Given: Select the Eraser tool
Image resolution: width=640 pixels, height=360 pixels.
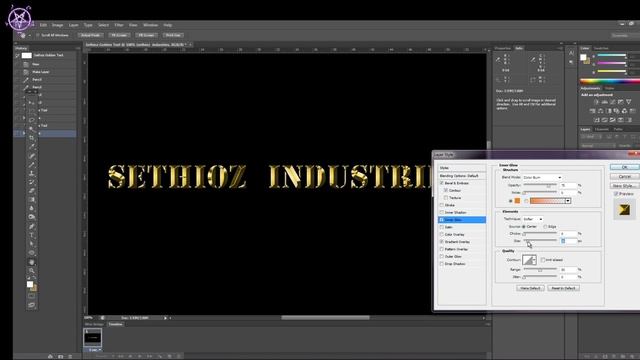Looking at the screenshot, I should (x=32, y=191).
